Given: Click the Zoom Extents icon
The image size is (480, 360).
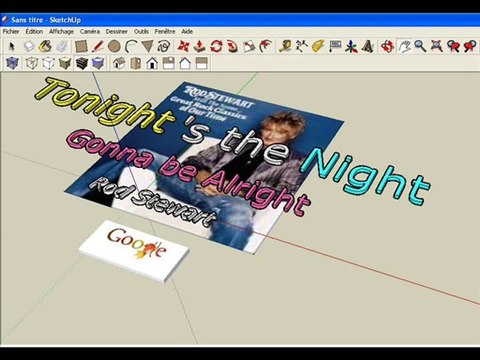Looking at the screenshot, I should [x=437, y=46].
